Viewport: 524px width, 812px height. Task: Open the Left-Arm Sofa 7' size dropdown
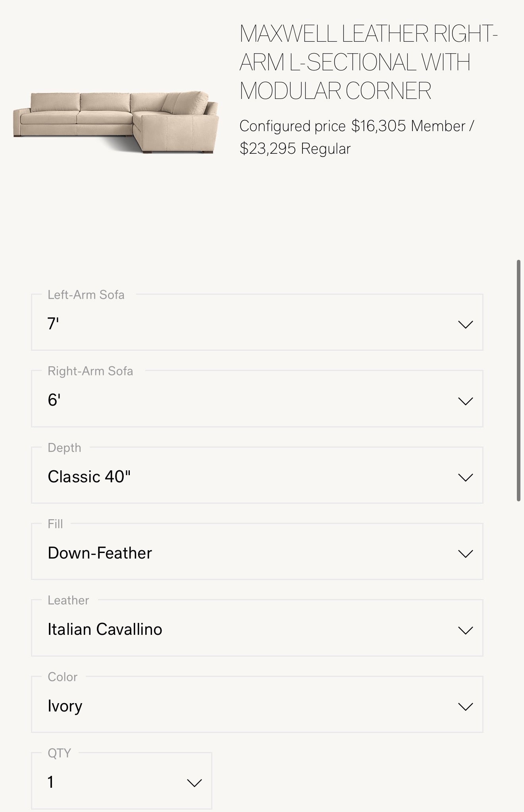pos(256,323)
